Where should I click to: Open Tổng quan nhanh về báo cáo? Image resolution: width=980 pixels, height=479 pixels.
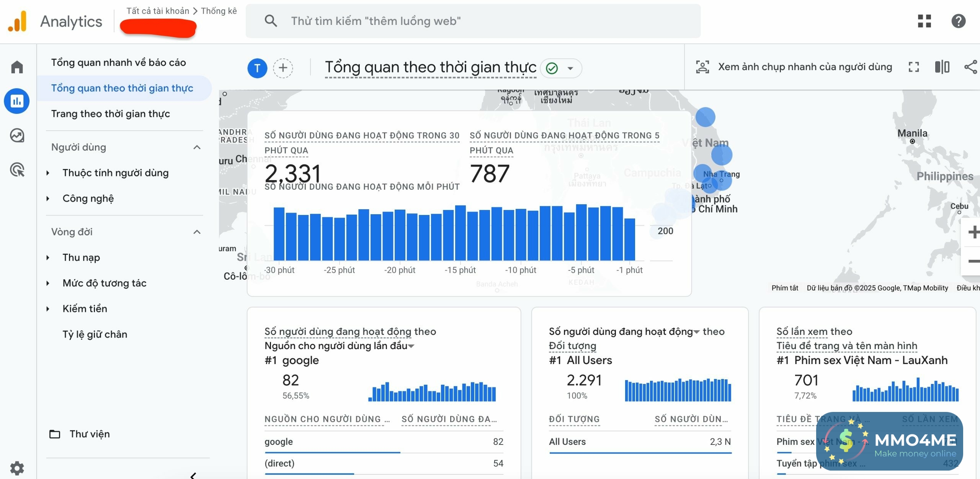pos(119,62)
